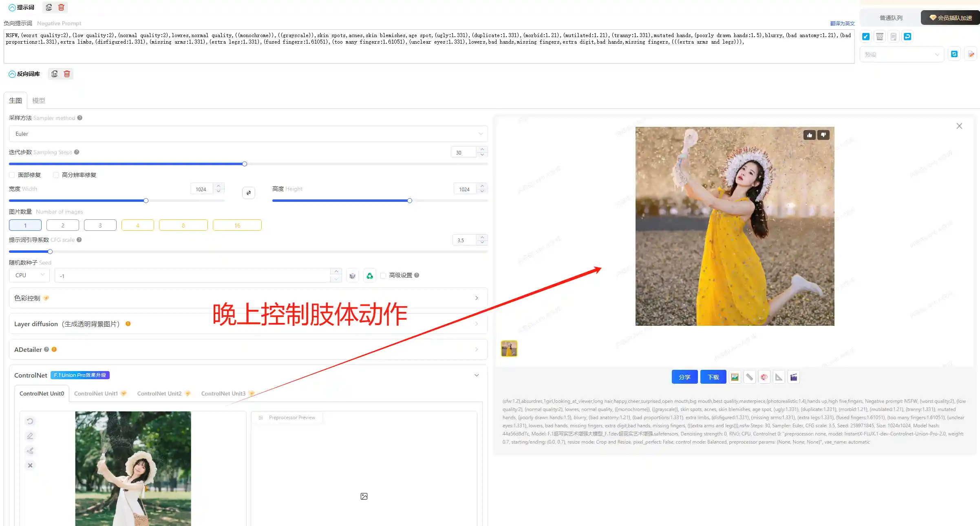Click the green recycle seed icon
The image size is (980, 526).
pyautogui.click(x=369, y=276)
